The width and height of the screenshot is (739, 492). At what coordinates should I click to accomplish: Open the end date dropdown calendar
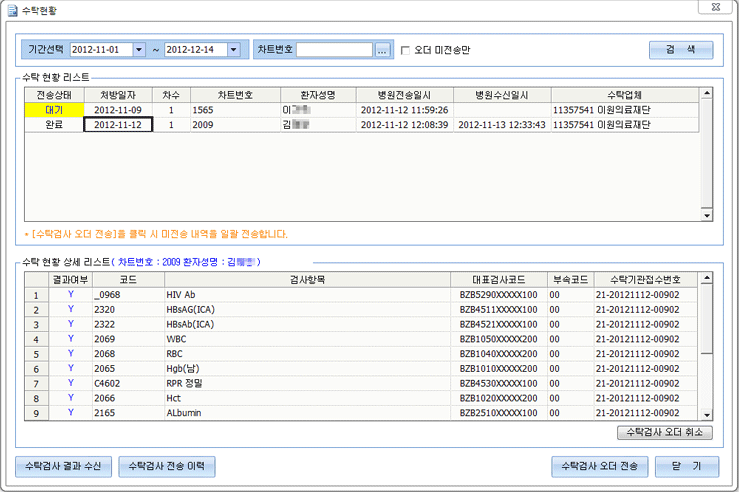click(x=233, y=50)
